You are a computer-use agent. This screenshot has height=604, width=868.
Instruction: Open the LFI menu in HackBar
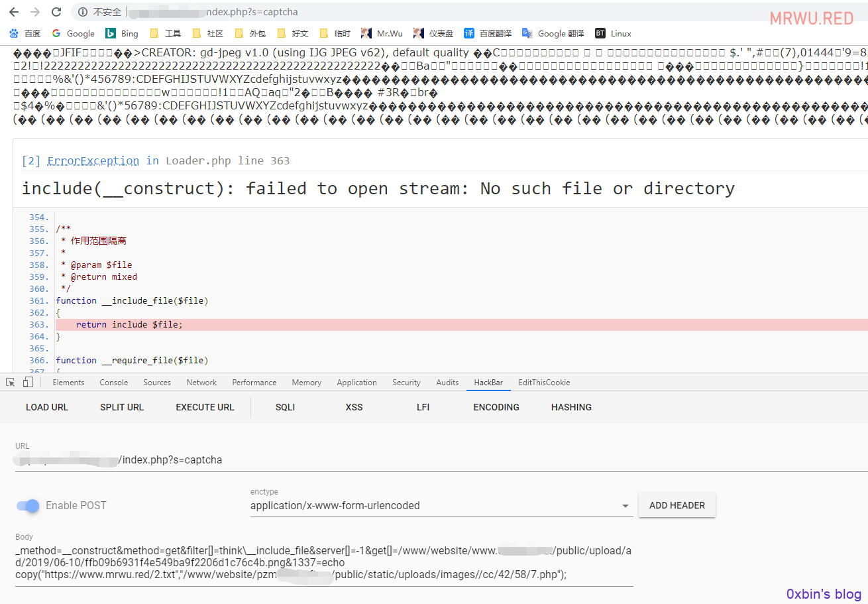pos(423,407)
